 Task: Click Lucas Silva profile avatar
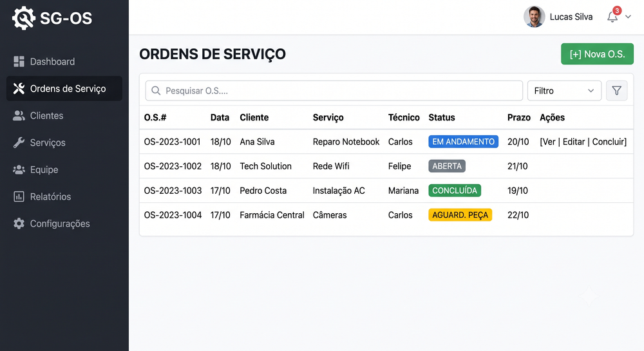point(534,17)
